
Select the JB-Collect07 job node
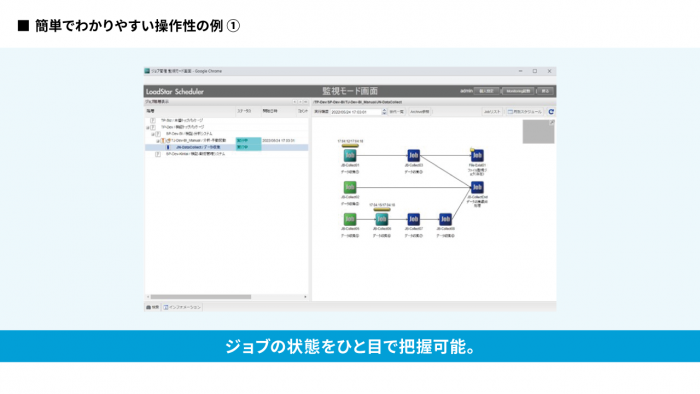pos(413,219)
